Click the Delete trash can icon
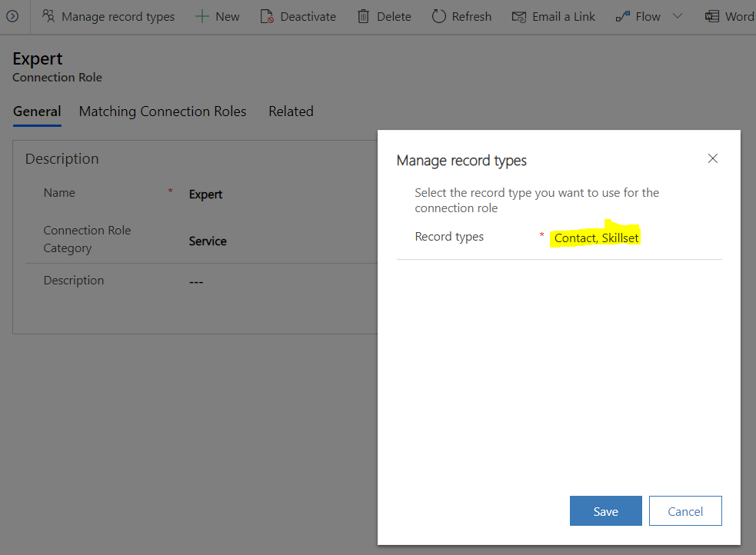 364,16
